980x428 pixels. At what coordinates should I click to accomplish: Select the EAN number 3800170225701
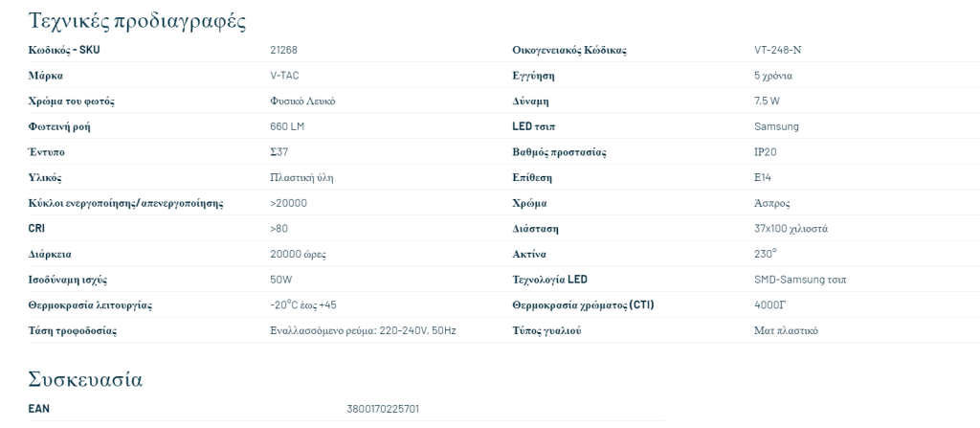tap(383, 409)
